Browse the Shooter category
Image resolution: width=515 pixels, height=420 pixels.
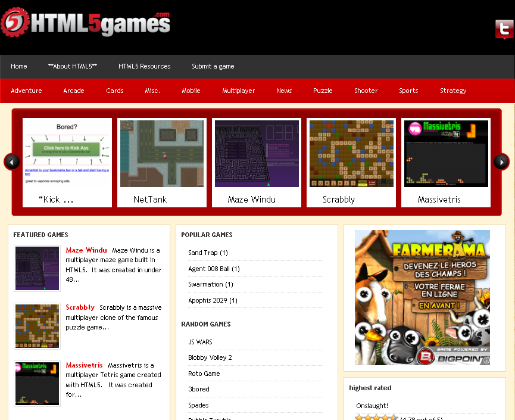366,91
